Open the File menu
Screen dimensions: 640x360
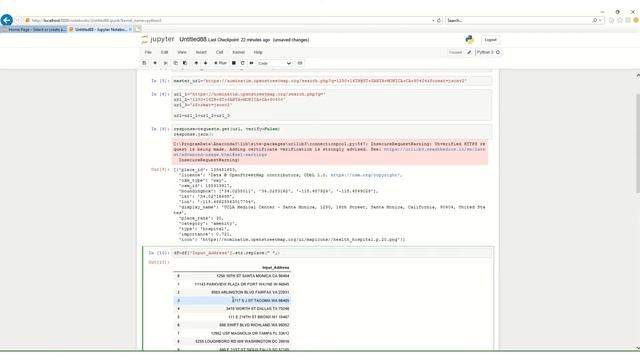point(148,52)
